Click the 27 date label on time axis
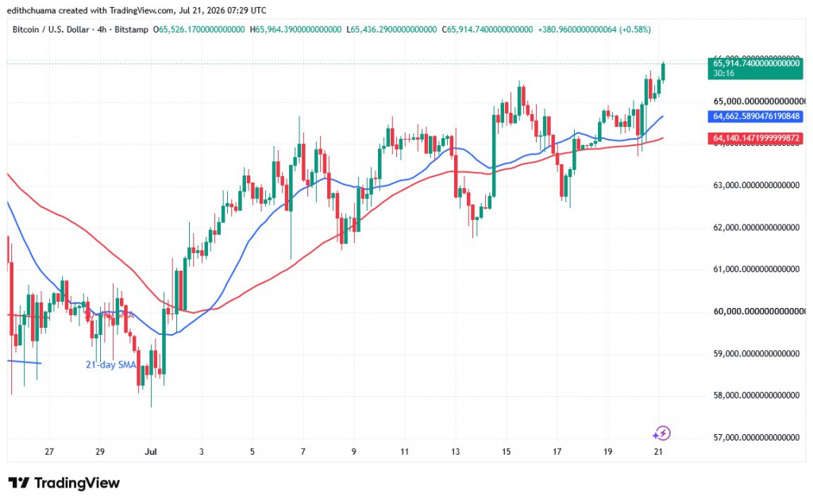Image resolution: width=813 pixels, height=504 pixels. pyautogui.click(x=49, y=452)
